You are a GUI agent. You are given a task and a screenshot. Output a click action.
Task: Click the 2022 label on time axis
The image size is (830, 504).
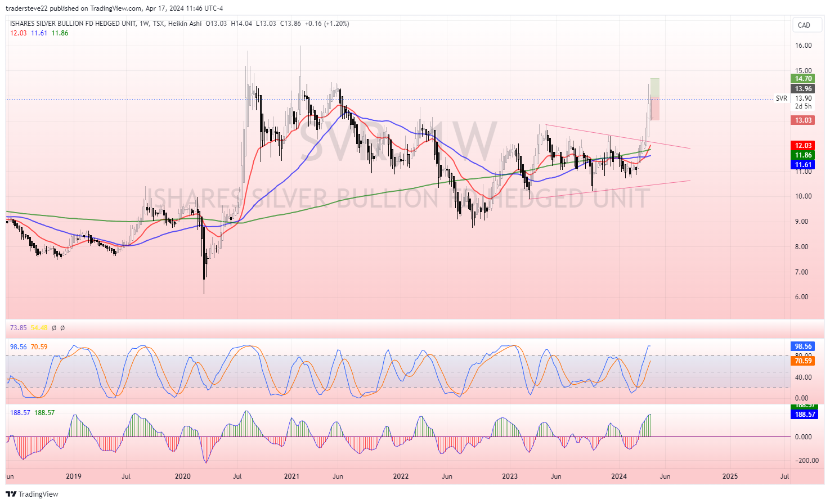401,476
